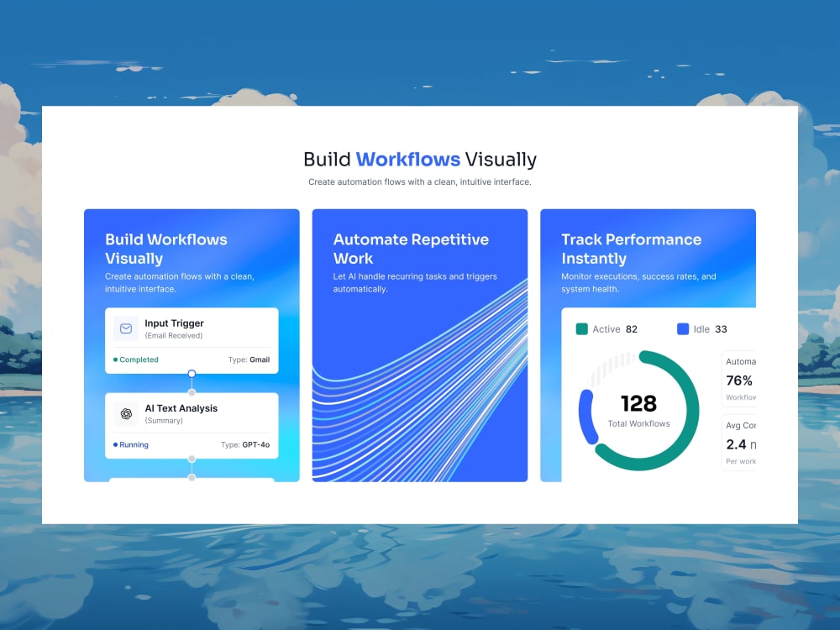Click the Active 82 legend text
The height and width of the screenshot is (630, 840).
pyautogui.click(x=615, y=329)
